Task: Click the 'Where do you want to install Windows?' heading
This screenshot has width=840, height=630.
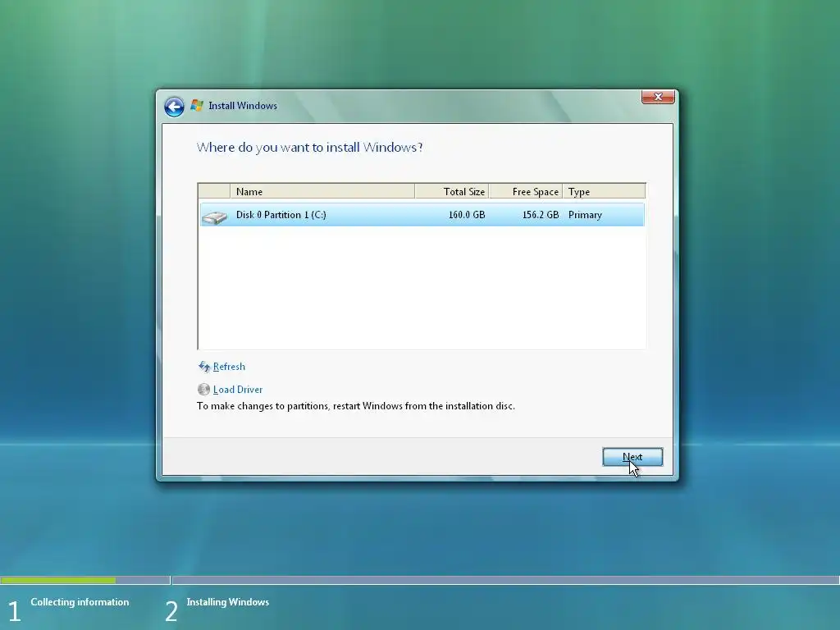Action: click(x=309, y=148)
